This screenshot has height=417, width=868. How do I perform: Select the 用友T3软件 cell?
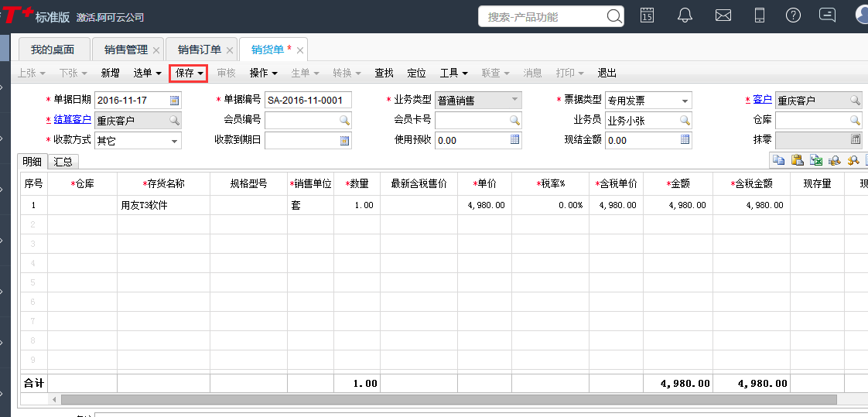point(163,205)
